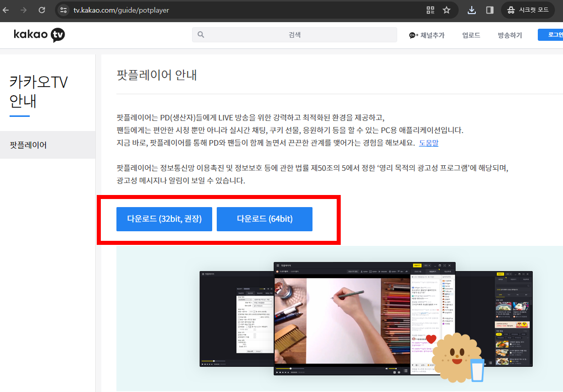Open the 업로드 menu item
This screenshot has width=563, height=392.
[x=470, y=35]
